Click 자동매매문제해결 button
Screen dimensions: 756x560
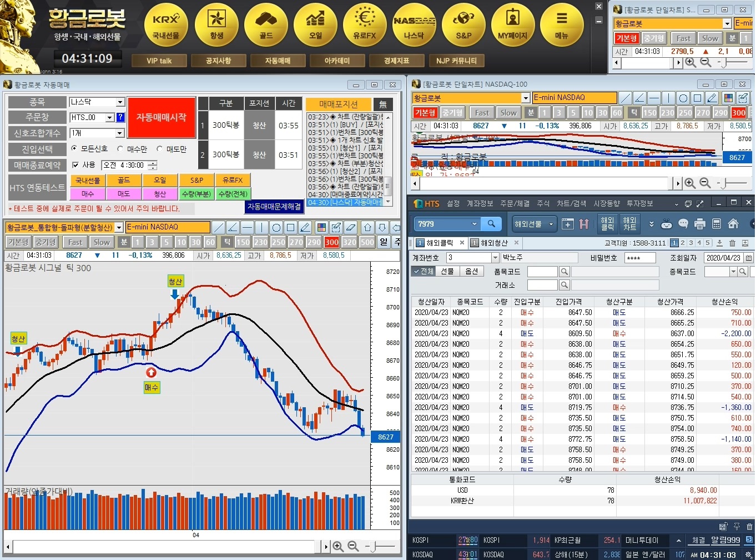274,207
